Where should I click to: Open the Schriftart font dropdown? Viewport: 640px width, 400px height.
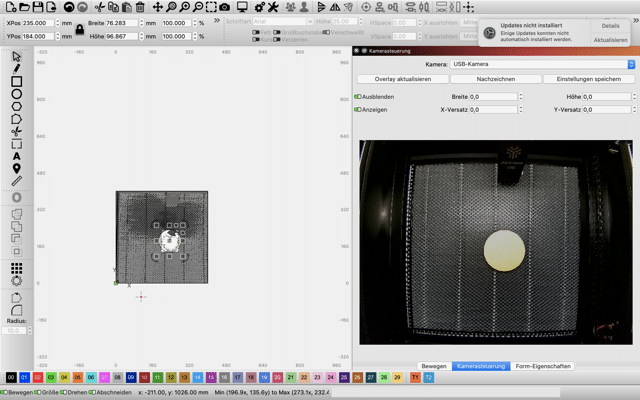pos(283,21)
